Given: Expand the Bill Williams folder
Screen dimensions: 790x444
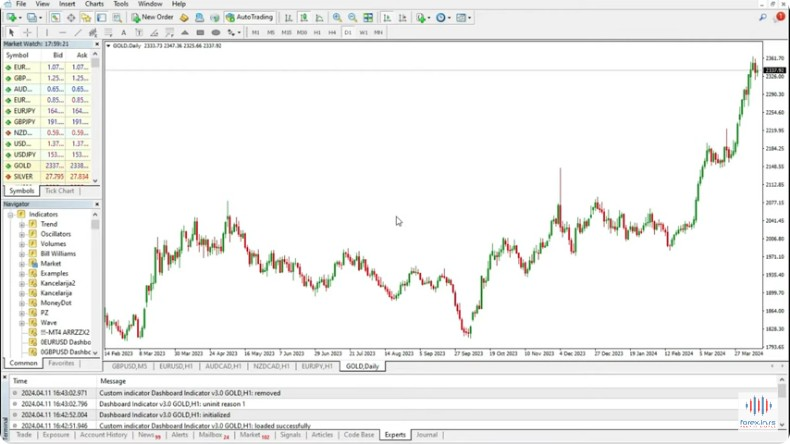Looking at the screenshot, I should [22, 254].
